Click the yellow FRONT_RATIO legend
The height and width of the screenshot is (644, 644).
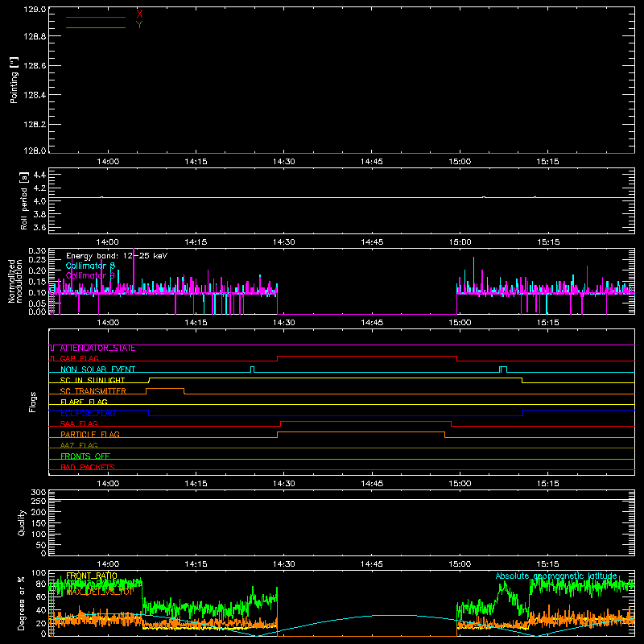point(92,576)
